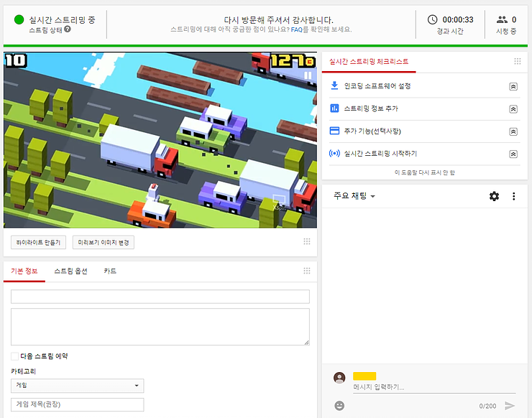Click the stream info chart icon
The width and height of the screenshot is (532, 418).
pyautogui.click(x=334, y=108)
